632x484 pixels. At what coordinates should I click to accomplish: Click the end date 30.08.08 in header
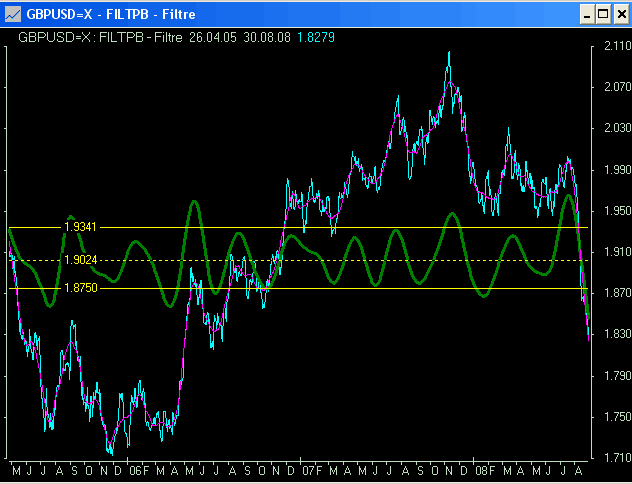click(x=267, y=38)
